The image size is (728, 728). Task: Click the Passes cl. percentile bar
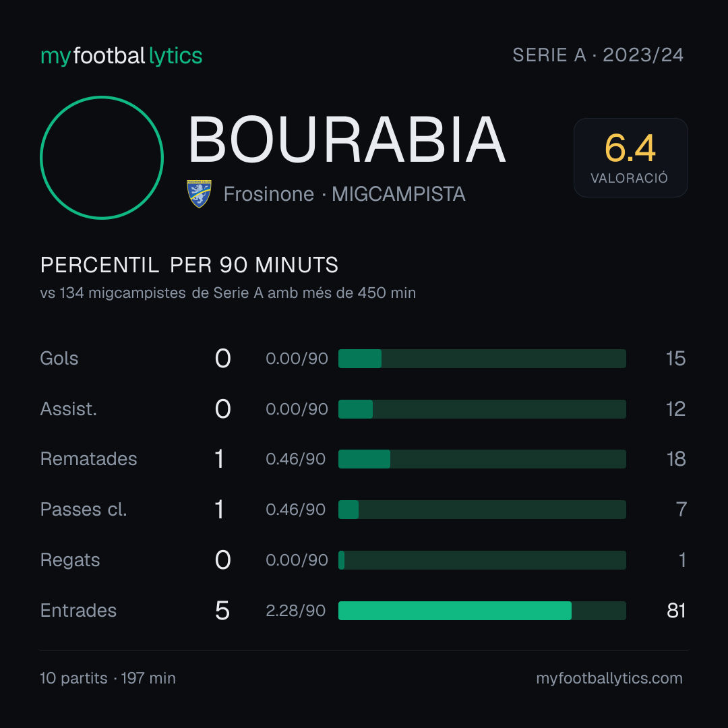click(482, 510)
